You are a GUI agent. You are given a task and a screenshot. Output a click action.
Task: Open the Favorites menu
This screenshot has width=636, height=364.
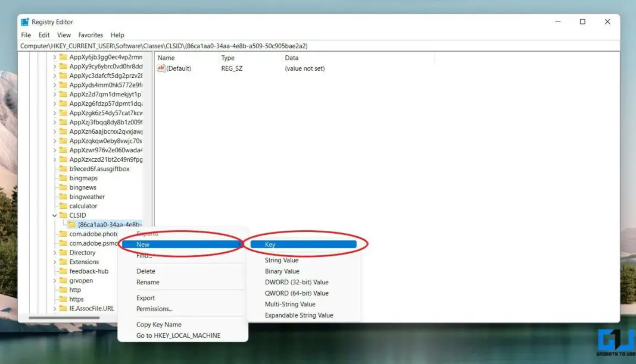pyautogui.click(x=91, y=35)
